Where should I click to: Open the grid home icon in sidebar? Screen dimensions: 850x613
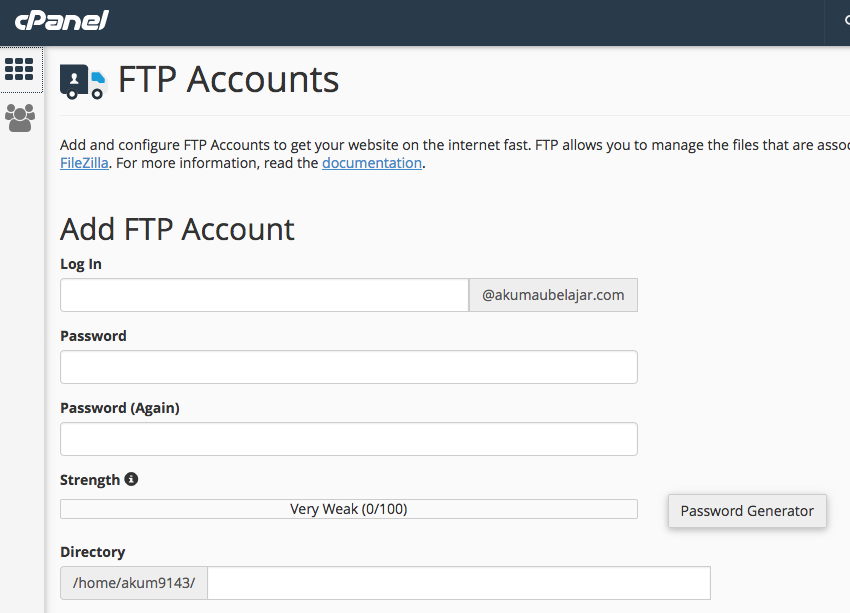click(x=19, y=69)
